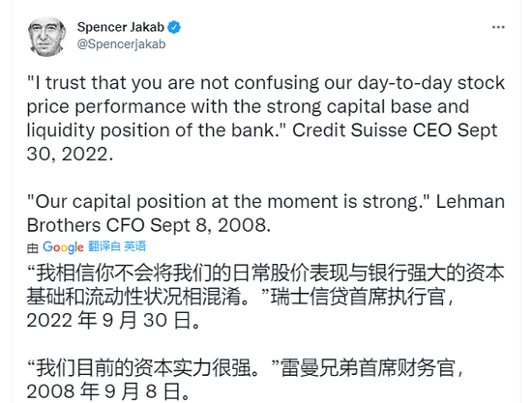
Task: Click the text 'Credit Suisse CEO Sept'
Action: click(395, 130)
